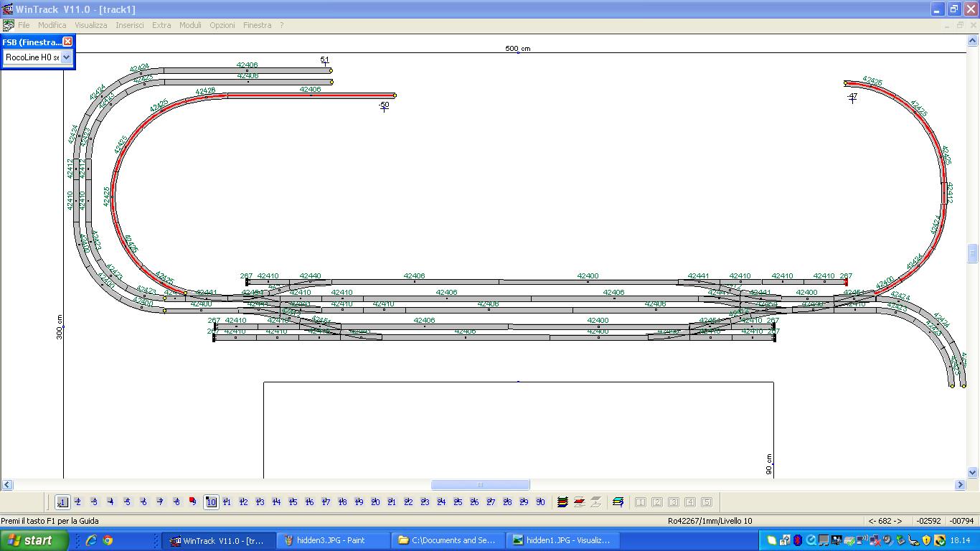Select level 3 button in level toolbar
This screenshot has height=551, width=980.
pos(94,502)
